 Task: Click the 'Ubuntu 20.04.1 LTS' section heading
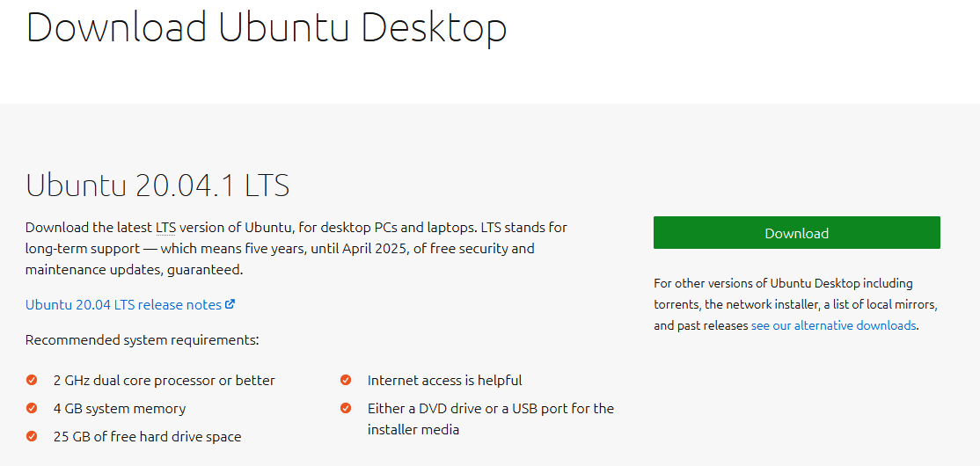[157, 186]
